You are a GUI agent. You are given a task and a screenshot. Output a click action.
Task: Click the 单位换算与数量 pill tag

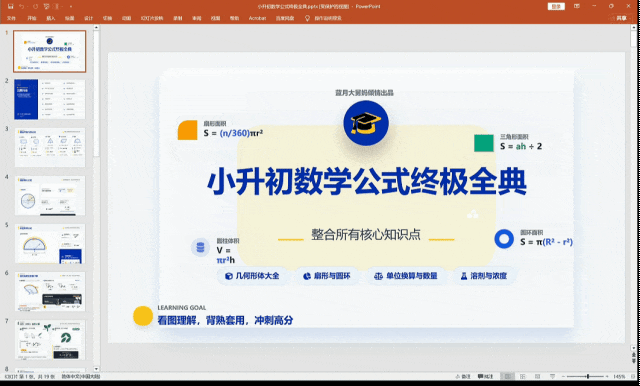[x=406, y=276]
